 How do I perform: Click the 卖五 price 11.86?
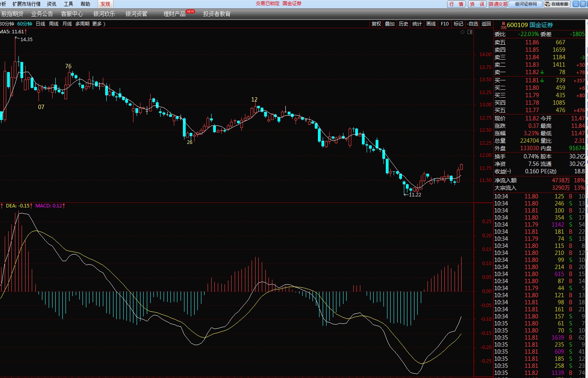pos(532,42)
